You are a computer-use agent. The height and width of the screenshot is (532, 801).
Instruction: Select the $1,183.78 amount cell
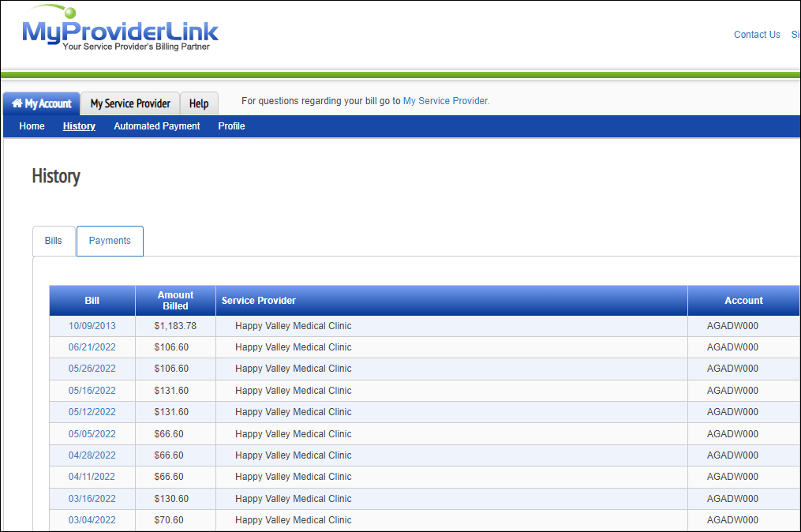click(x=175, y=325)
